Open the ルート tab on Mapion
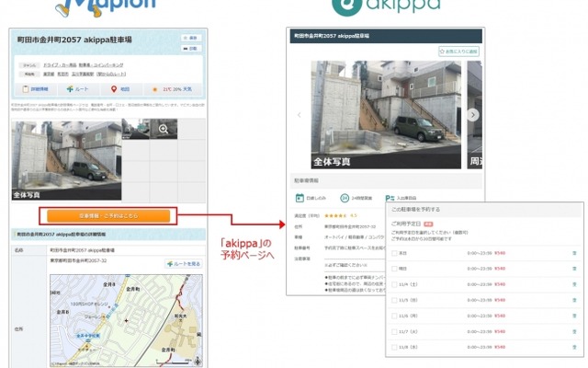 78,89
